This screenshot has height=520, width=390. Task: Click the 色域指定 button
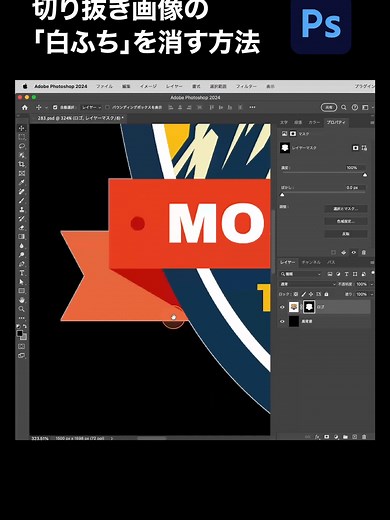346,221
